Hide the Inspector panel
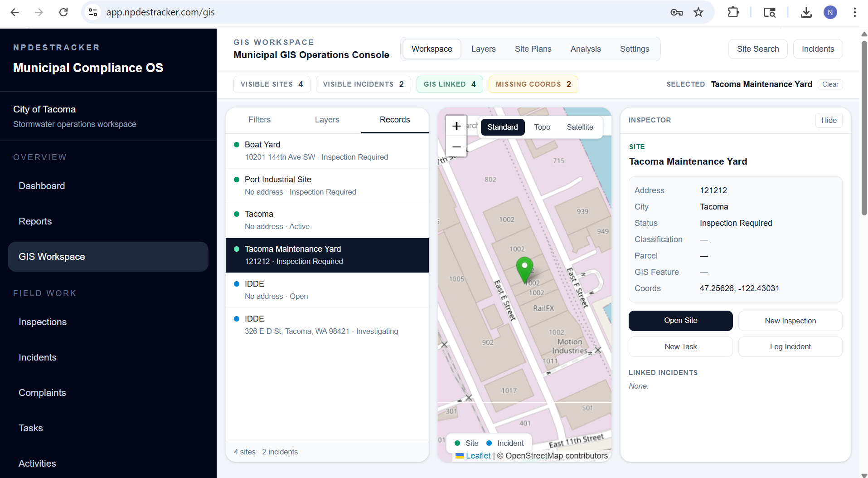The image size is (868, 478). click(829, 120)
